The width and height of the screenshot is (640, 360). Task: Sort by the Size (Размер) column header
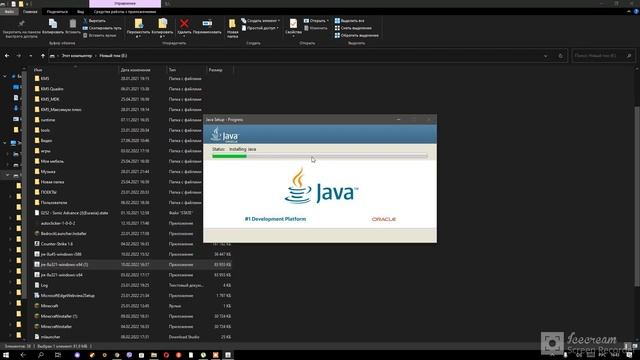(219, 70)
